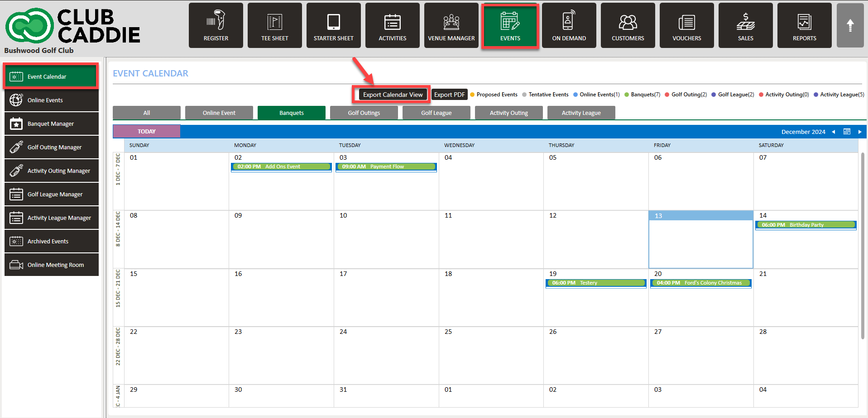Select December 25 calendar cell
Screen dimensions: 868x418
[491, 356]
